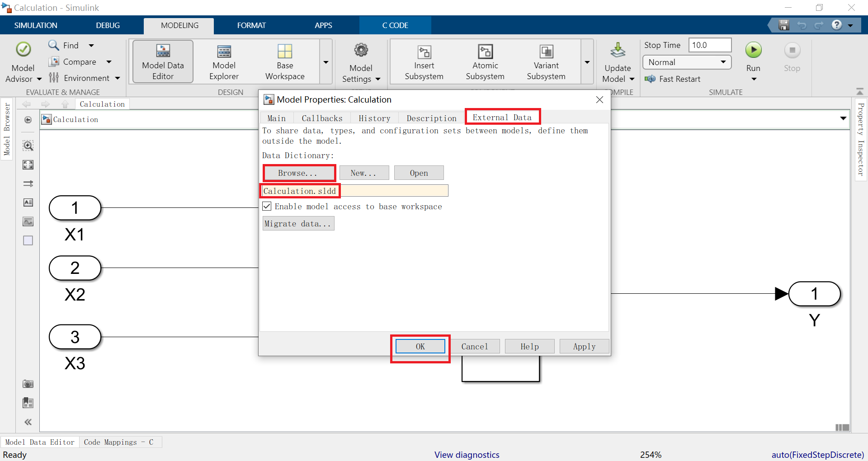Click the Update Model icon
The width and height of the screenshot is (868, 461).
[618, 51]
